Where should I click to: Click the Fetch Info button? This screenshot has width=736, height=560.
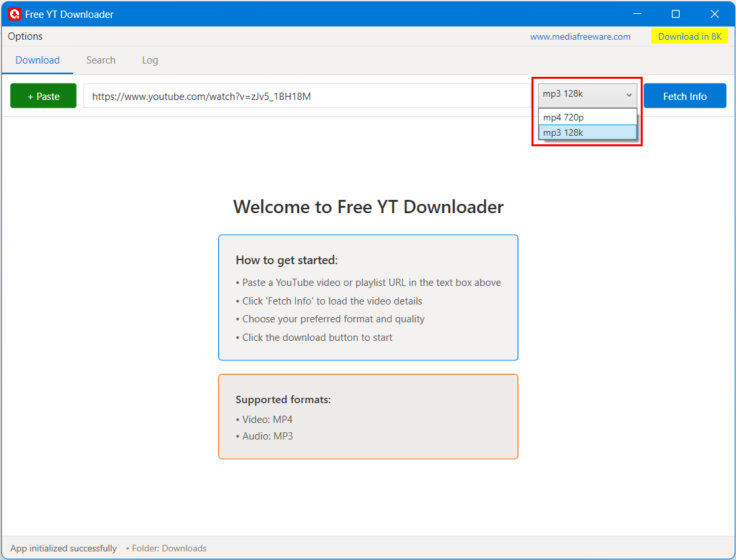click(684, 95)
